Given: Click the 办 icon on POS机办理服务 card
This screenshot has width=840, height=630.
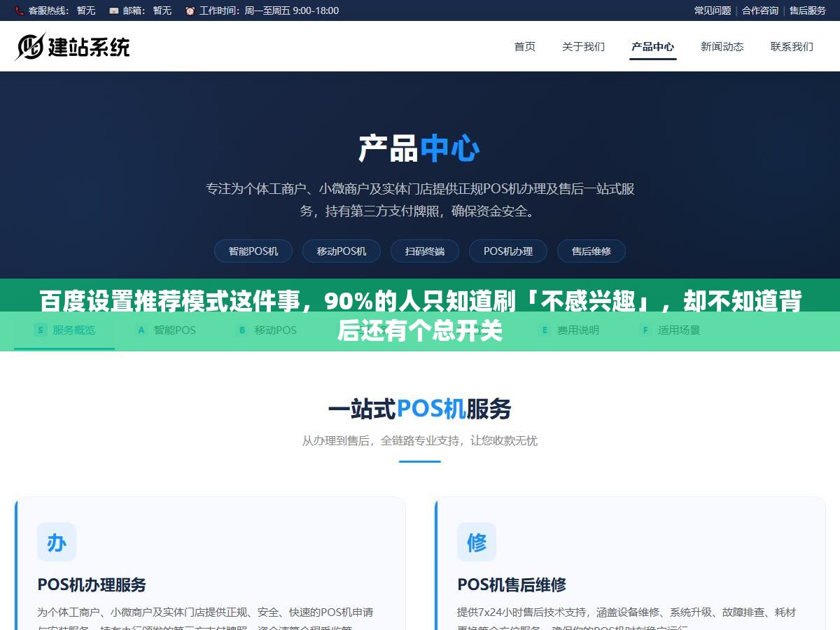Looking at the screenshot, I should point(57,542).
